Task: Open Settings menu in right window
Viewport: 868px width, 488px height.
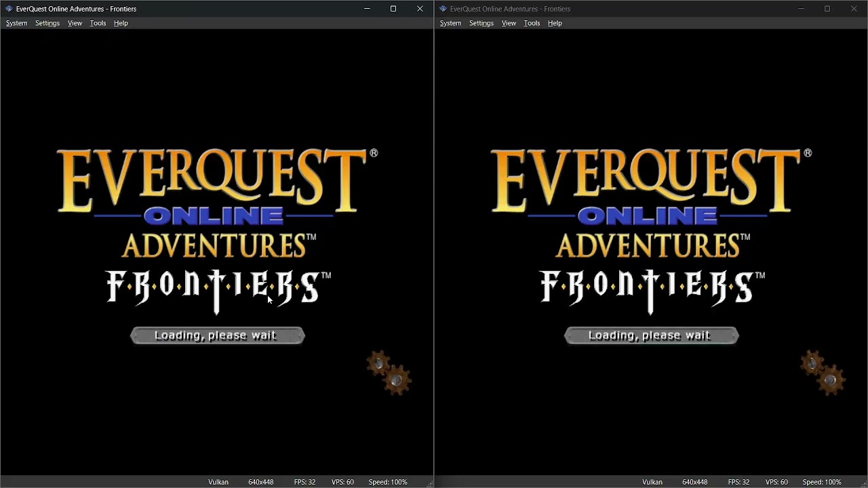Action: 481,23
